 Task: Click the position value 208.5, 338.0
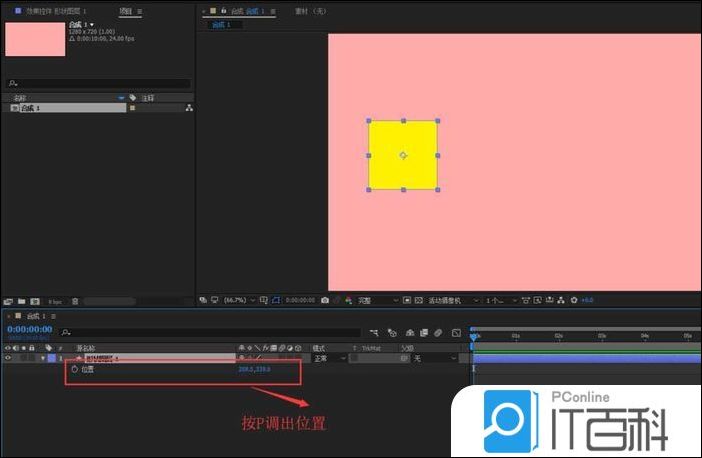254,369
